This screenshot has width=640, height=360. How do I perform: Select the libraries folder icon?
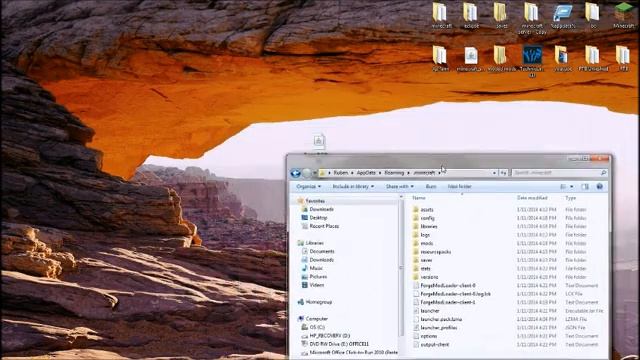[416, 226]
